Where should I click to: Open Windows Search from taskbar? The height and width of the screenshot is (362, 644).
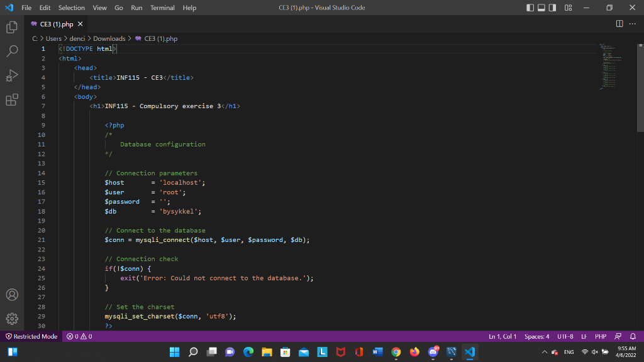pyautogui.click(x=193, y=352)
